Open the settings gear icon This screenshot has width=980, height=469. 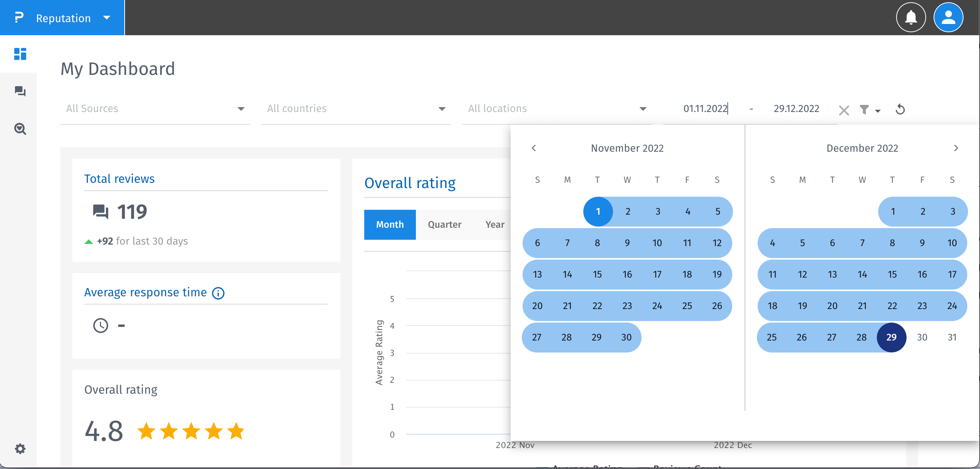[x=20, y=448]
